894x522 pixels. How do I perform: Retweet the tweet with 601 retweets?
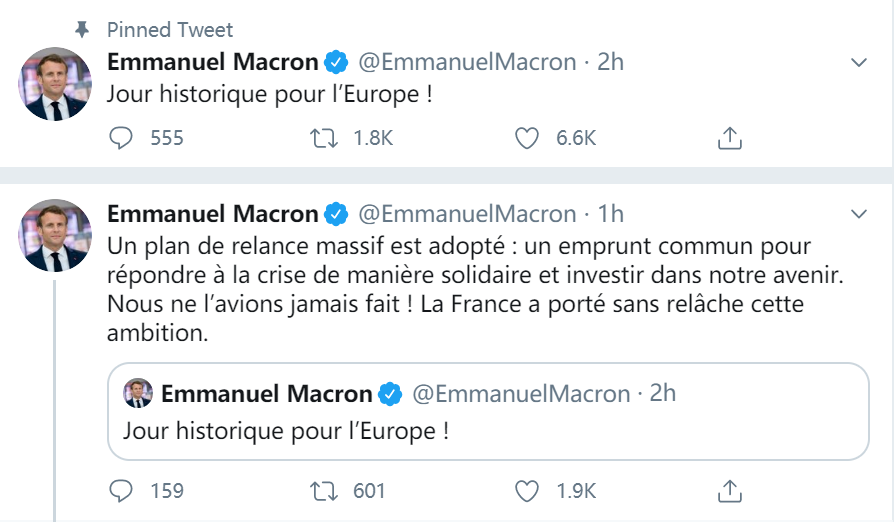[x=322, y=490]
